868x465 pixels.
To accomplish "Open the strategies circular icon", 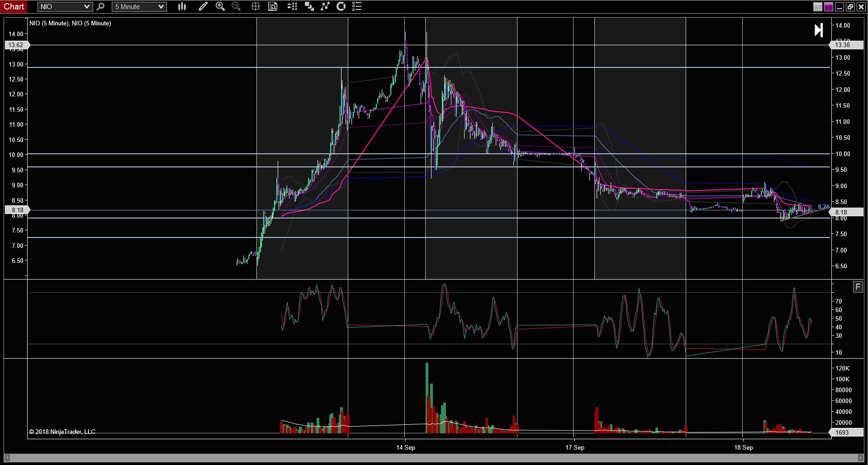I will pos(342,6).
